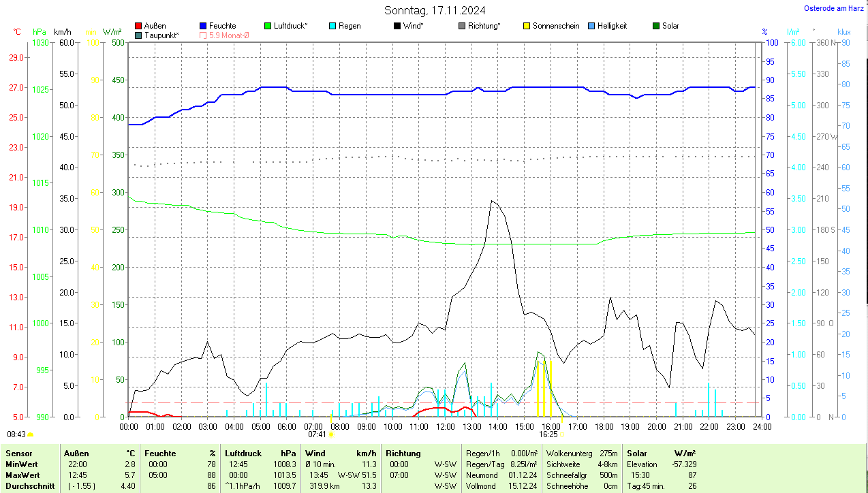Select the green Luftdruck legend marker
868x493 pixels.
tap(268, 26)
